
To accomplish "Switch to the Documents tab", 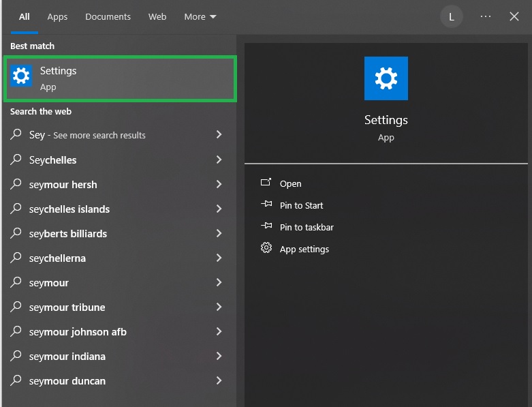I will (x=108, y=16).
